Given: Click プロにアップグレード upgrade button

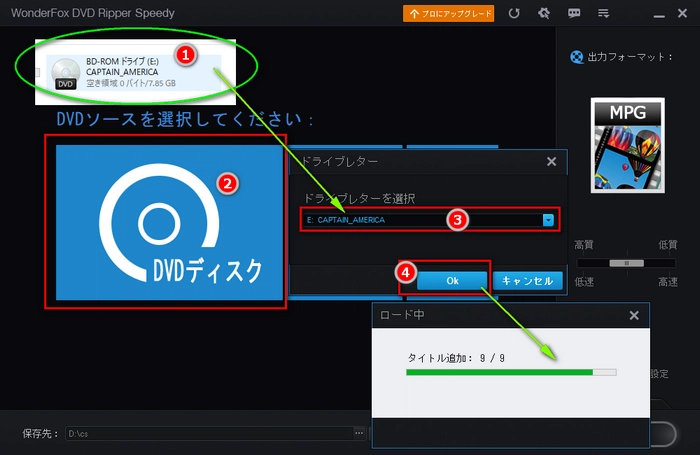Looking at the screenshot, I should [448, 14].
